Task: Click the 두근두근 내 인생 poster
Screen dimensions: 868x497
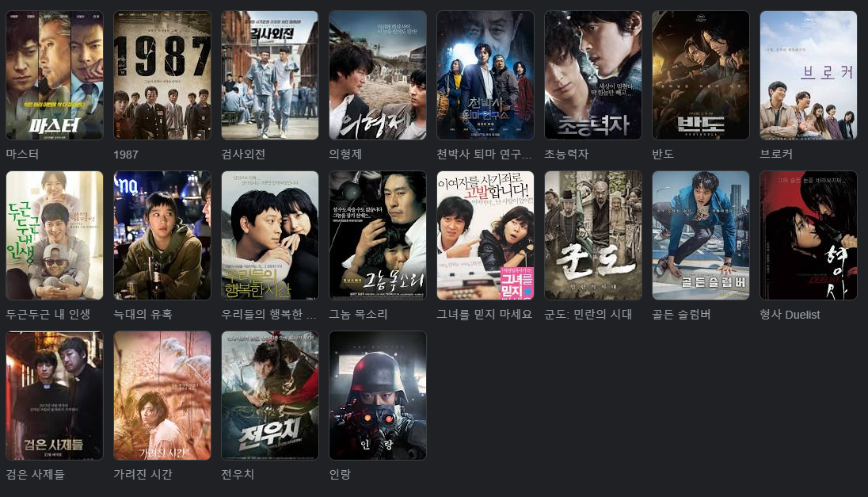Action: pyautogui.click(x=54, y=235)
